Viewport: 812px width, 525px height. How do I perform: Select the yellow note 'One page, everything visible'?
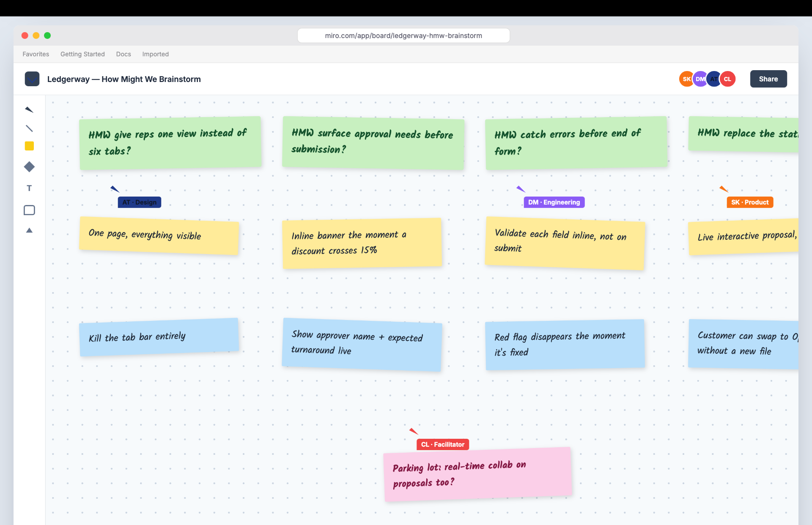click(x=159, y=236)
